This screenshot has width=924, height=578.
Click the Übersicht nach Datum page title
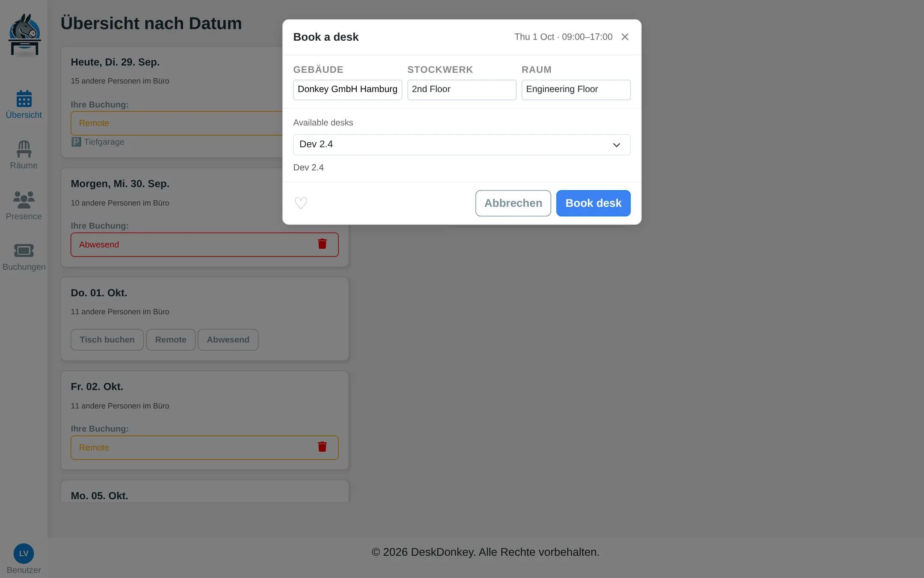pyautogui.click(x=151, y=23)
